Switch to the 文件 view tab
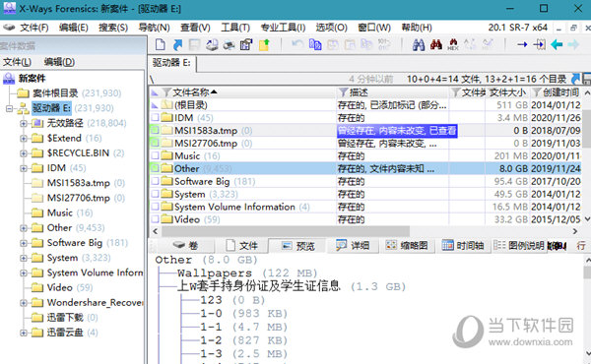 click(x=241, y=246)
